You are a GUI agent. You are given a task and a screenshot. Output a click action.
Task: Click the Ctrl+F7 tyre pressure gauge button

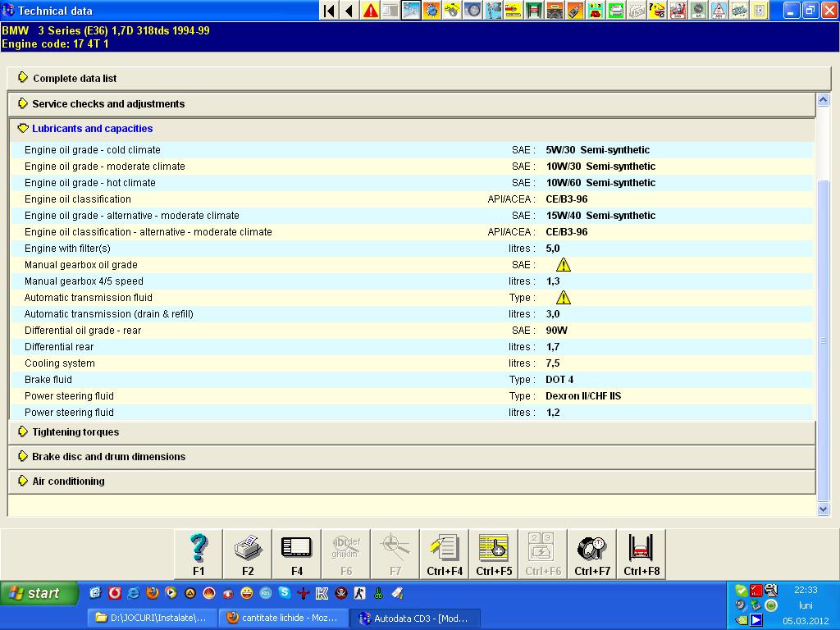(x=592, y=555)
